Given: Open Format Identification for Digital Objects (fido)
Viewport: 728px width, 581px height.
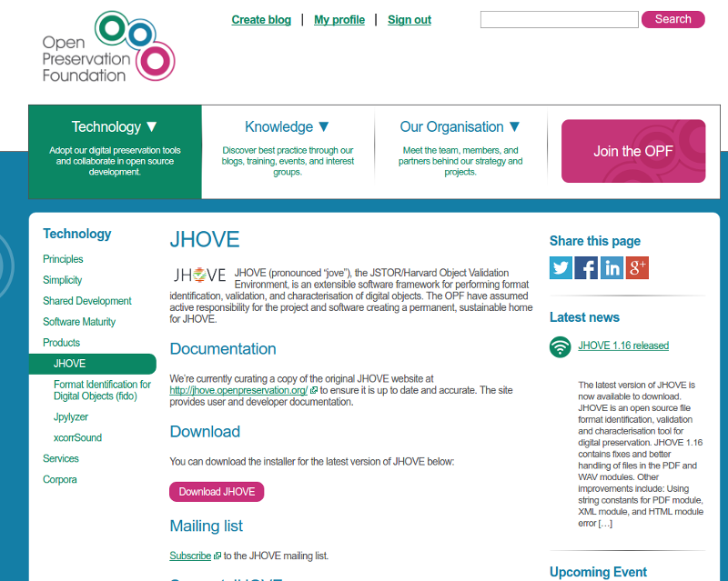Looking at the screenshot, I should point(102,390).
